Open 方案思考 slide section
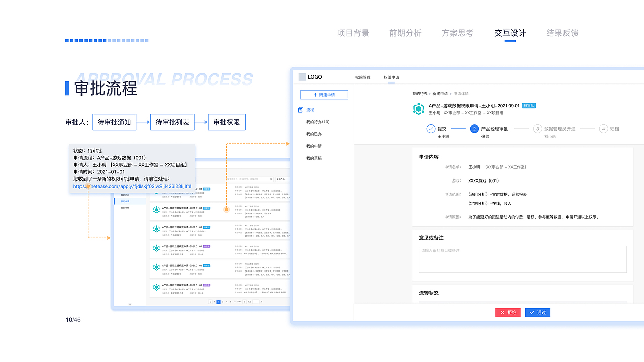Screen dimensions: 644x362 458,33
